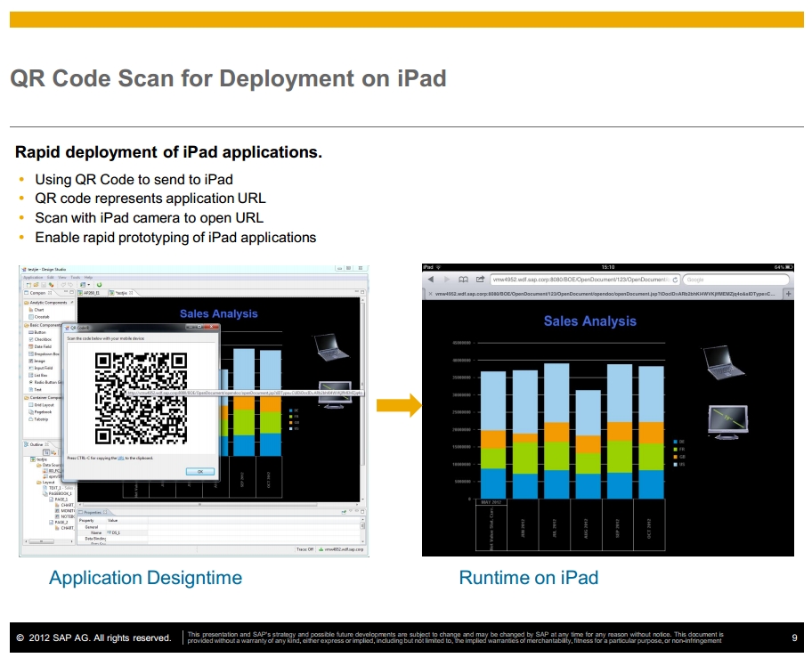Select the Layout node in Outline tree
The width and height of the screenshot is (812, 666).
click(45, 483)
